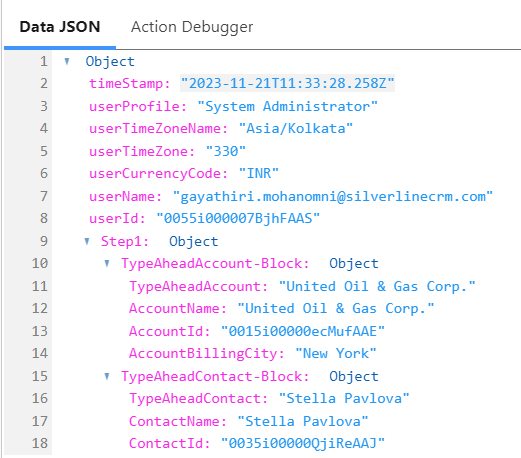Collapse the TypeAheadContact-Block node
Image resolution: width=521 pixels, height=458 pixels.
click(x=107, y=376)
